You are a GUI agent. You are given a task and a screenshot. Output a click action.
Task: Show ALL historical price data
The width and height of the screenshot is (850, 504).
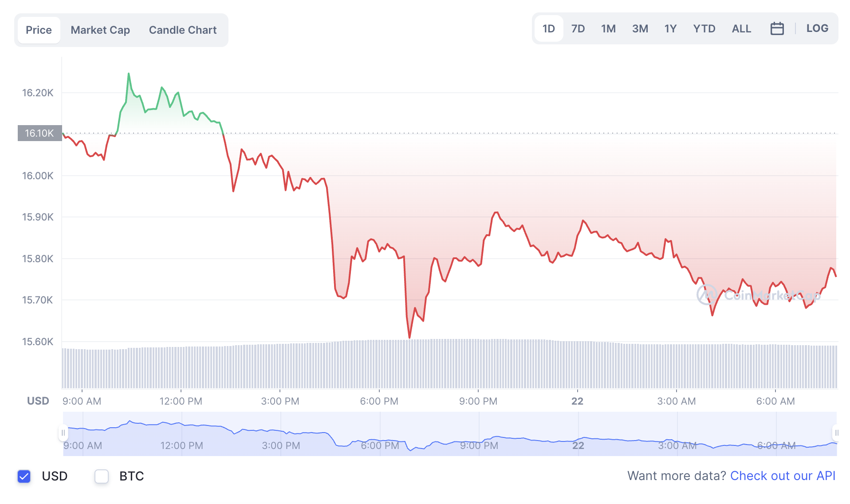(x=741, y=28)
